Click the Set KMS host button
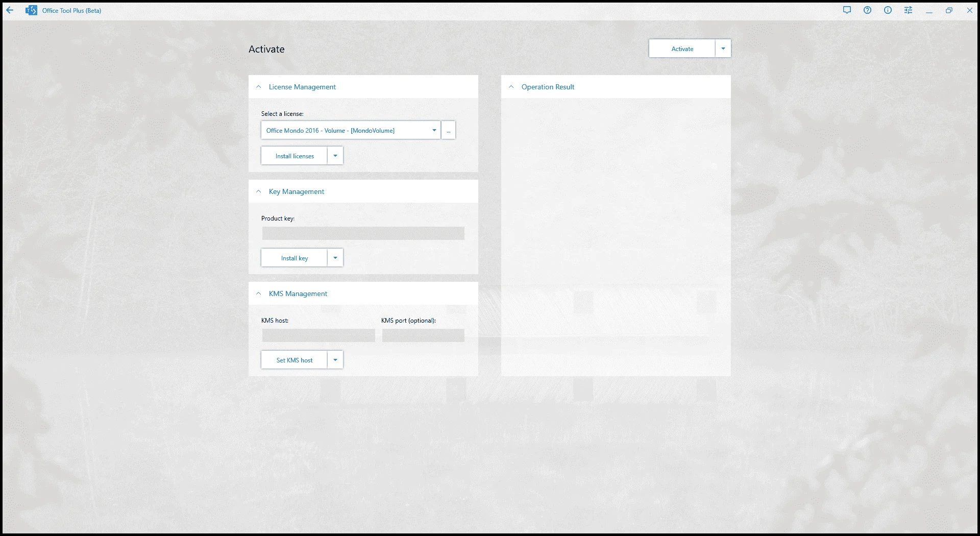980x536 pixels. (x=294, y=360)
